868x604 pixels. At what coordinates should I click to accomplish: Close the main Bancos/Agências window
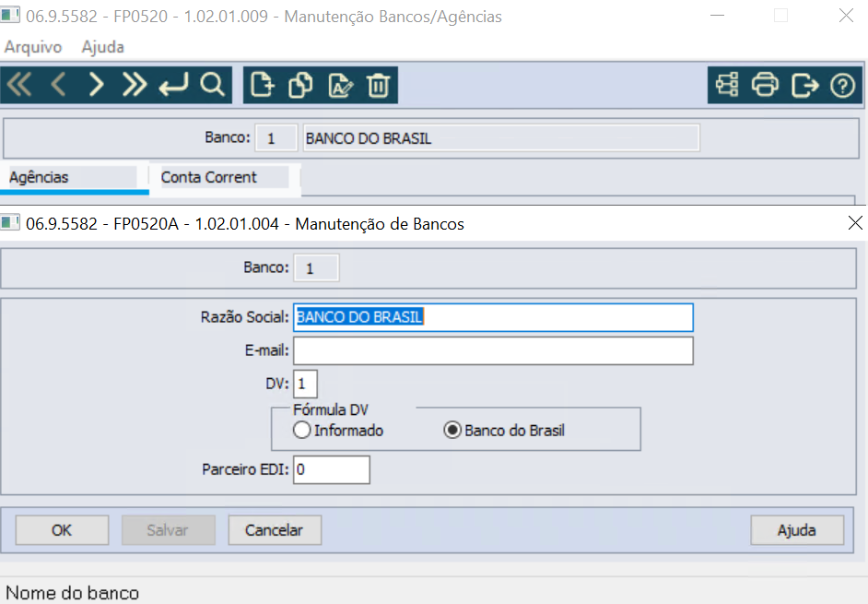pyautogui.click(x=846, y=16)
